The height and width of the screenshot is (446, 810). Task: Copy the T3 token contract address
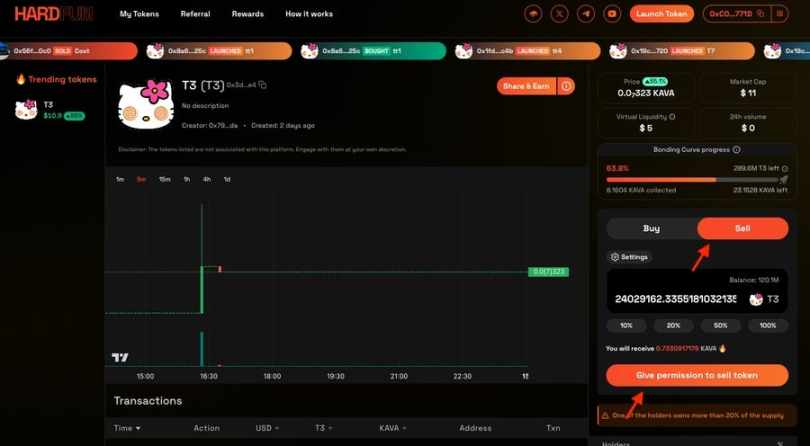point(262,85)
